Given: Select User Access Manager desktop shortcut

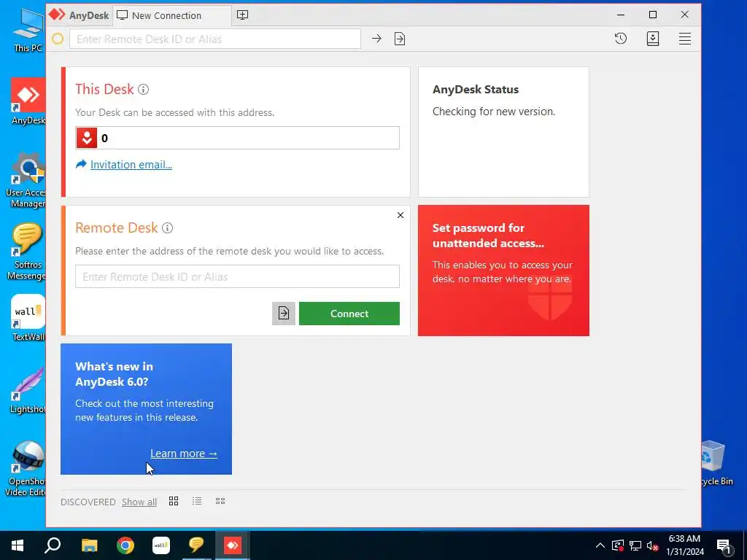Looking at the screenshot, I should click(28, 180).
